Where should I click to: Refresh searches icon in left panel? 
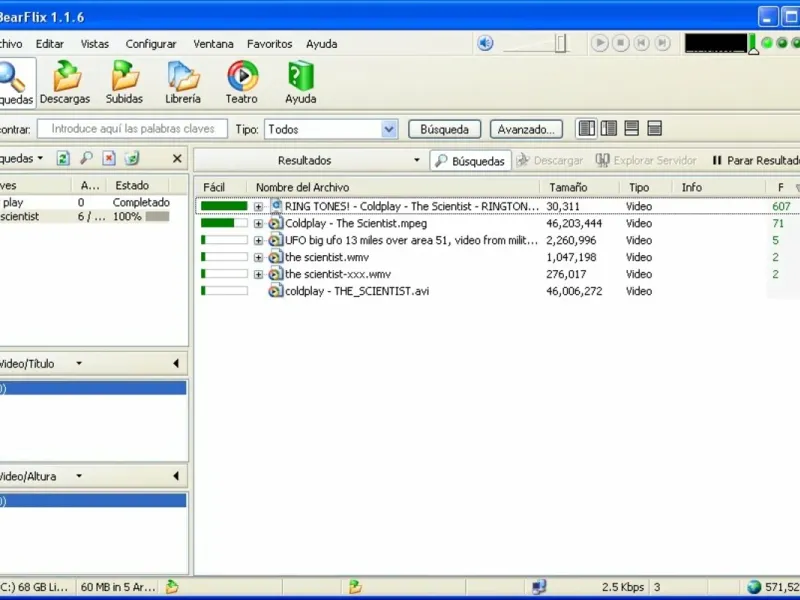click(63, 159)
